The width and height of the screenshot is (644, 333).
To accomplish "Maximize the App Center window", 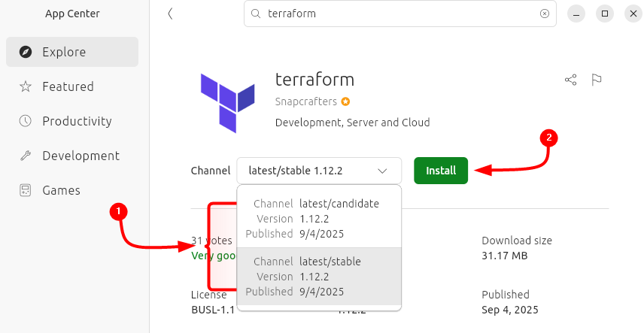I will click(604, 14).
